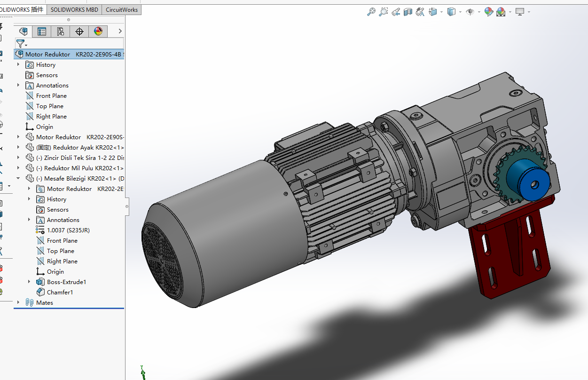Toggle the Section View tool
The height and width of the screenshot is (380, 588).
click(408, 12)
